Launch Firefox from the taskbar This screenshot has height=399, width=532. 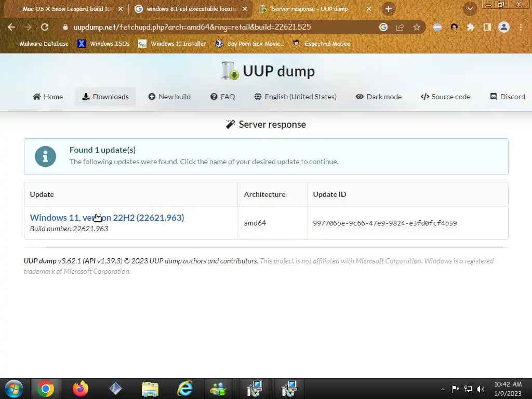[x=81, y=389]
